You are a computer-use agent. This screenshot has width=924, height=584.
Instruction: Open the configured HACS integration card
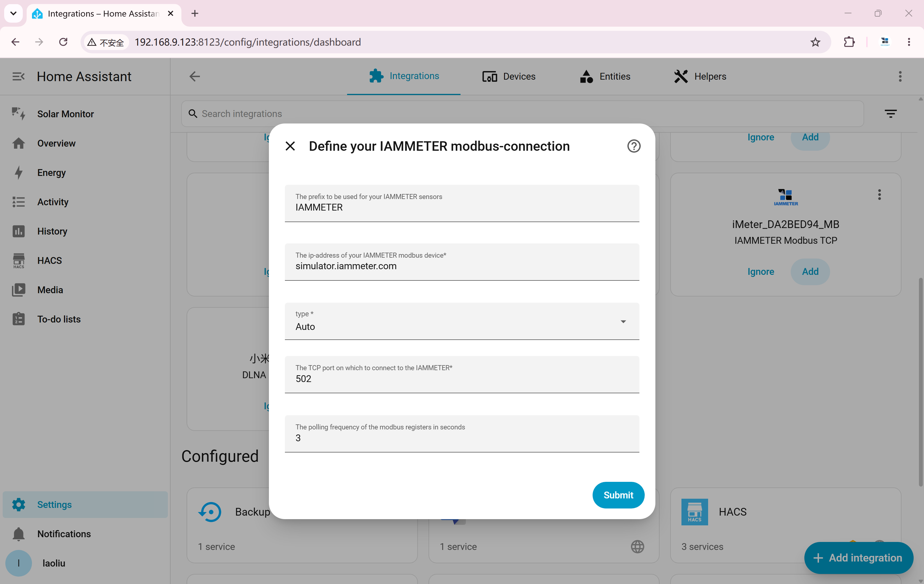pos(785,525)
